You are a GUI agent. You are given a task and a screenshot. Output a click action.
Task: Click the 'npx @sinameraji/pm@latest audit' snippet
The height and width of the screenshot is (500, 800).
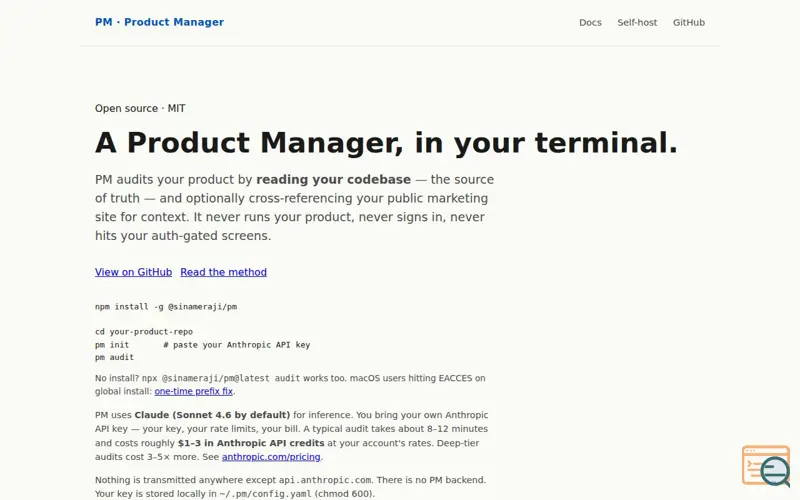pyautogui.click(x=221, y=379)
